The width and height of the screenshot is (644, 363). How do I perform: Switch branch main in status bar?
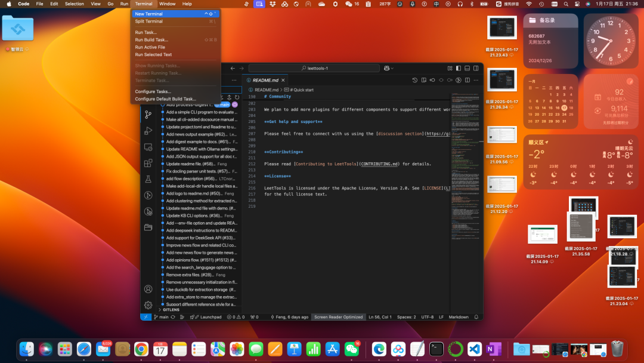[161, 317]
